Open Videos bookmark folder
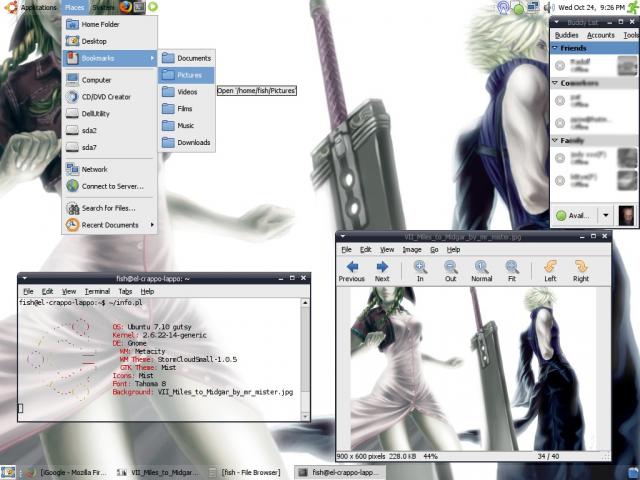Image resolution: width=640 pixels, height=480 pixels. tap(187, 92)
